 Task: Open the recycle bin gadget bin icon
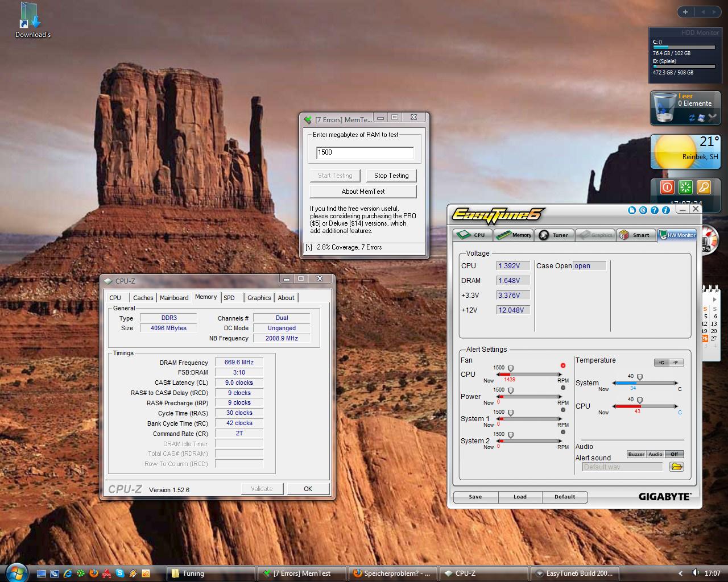click(x=664, y=108)
